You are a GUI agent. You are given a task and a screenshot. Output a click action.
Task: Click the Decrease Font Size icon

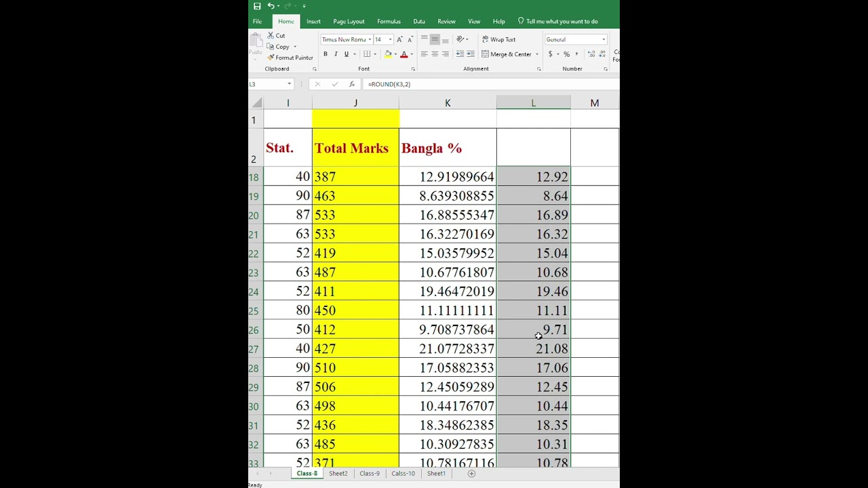tap(410, 39)
